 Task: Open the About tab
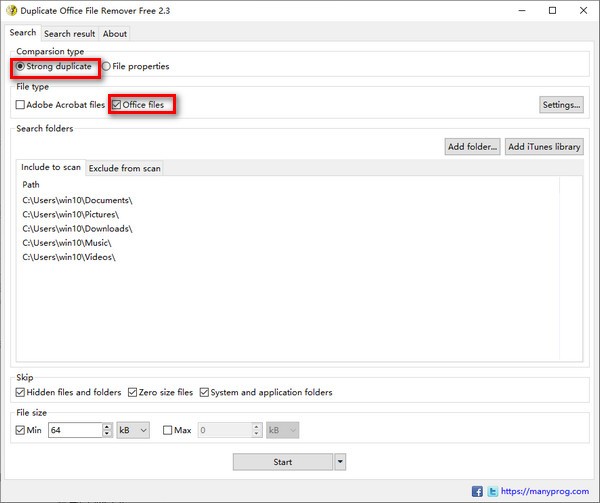coord(115,33)
